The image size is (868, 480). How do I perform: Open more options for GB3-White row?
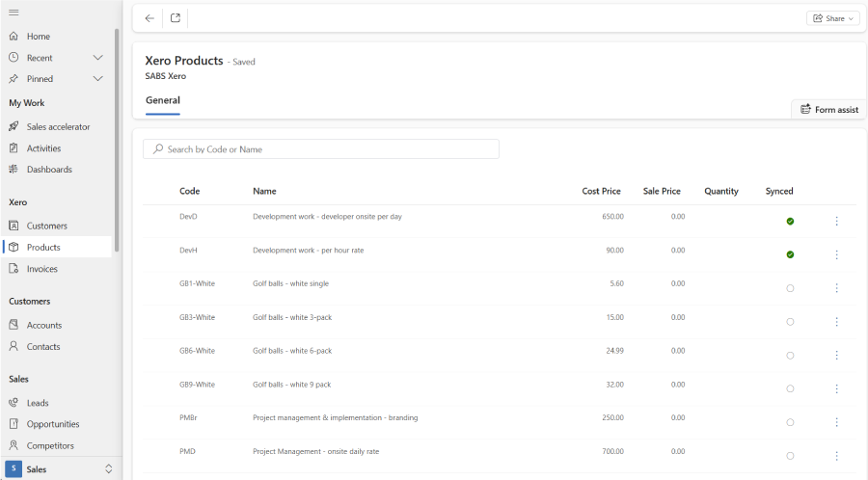pyautogui.click(x=836, y=322)
